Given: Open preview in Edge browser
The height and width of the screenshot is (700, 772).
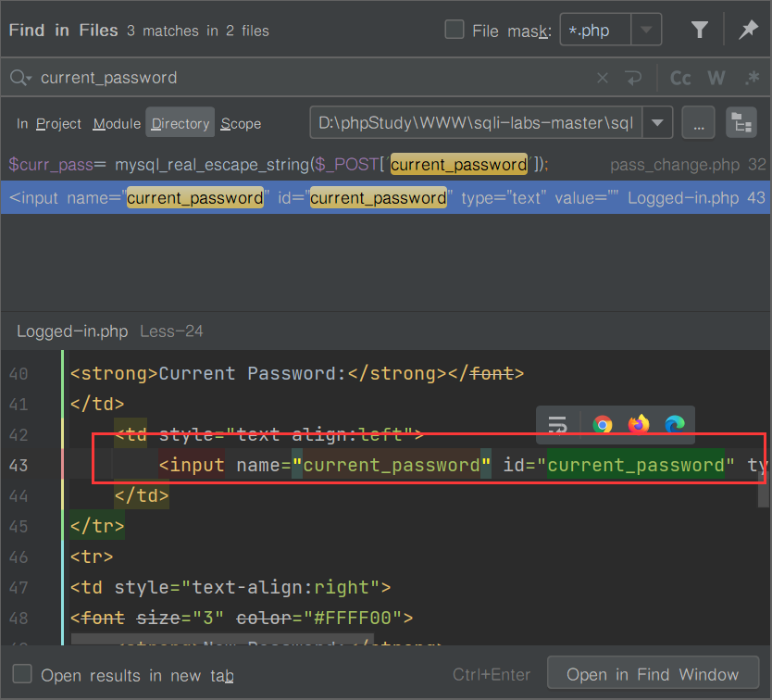Looking at the screenshot, I should tap(675, 424).
